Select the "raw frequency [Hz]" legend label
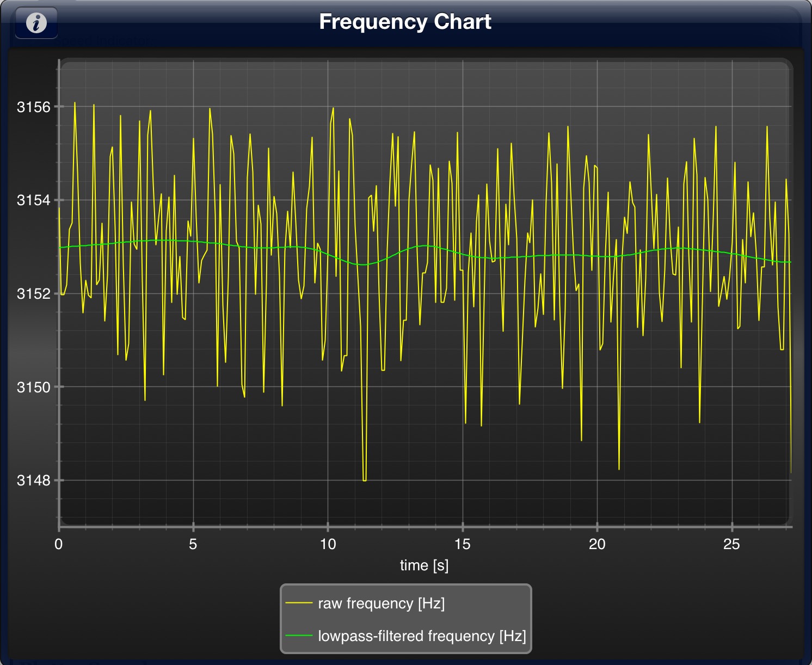 click(x=381, y=604)
